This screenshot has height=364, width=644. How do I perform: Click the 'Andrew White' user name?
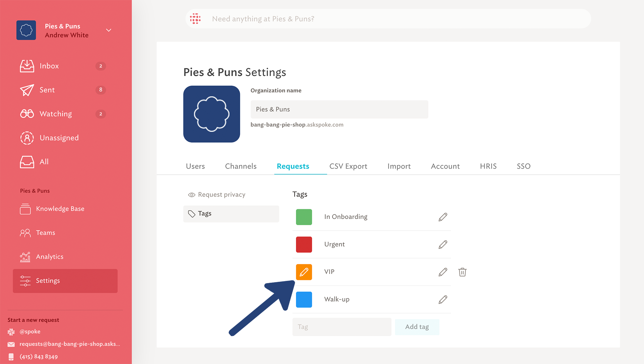67,35
